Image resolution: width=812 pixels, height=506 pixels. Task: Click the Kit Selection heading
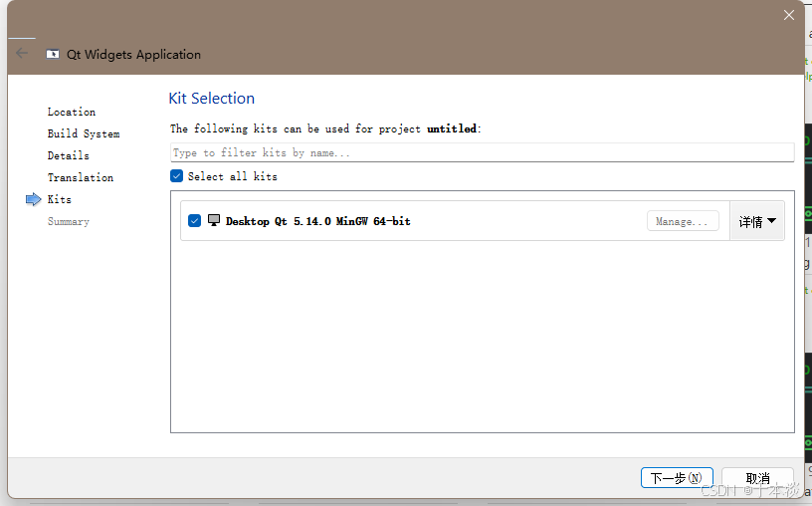tap(212, 98)
